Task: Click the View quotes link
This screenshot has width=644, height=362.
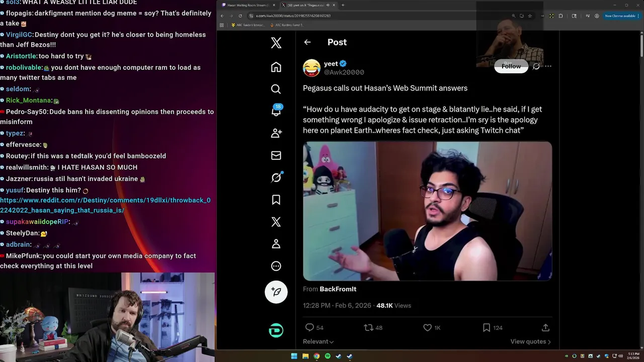Action: pos(530,341)
